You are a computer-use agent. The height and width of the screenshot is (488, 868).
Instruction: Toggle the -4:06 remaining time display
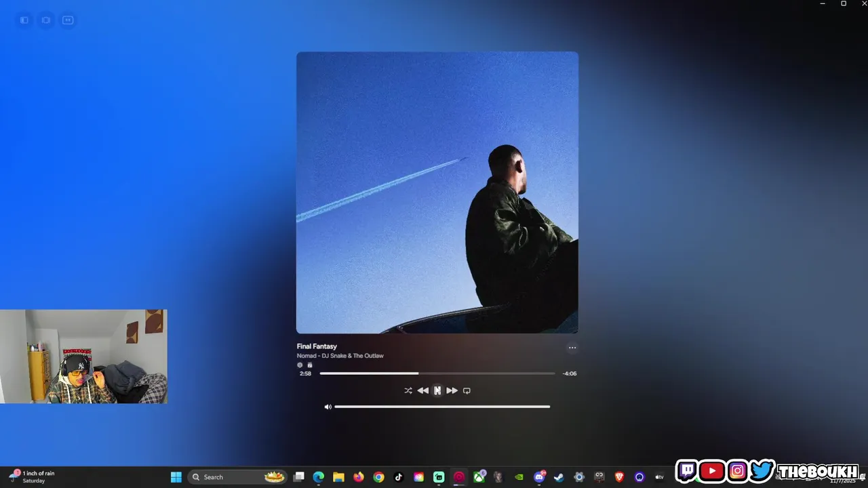point(570,373)
